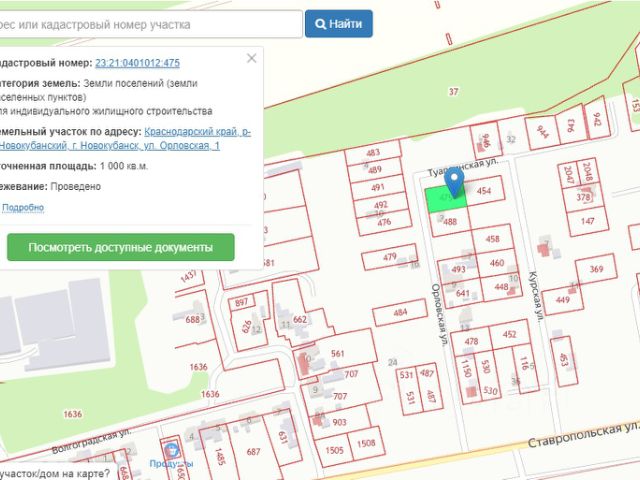The image size is (640, 480).
Task: Pick parcel 561 on the map
Action: coord(338,355)
